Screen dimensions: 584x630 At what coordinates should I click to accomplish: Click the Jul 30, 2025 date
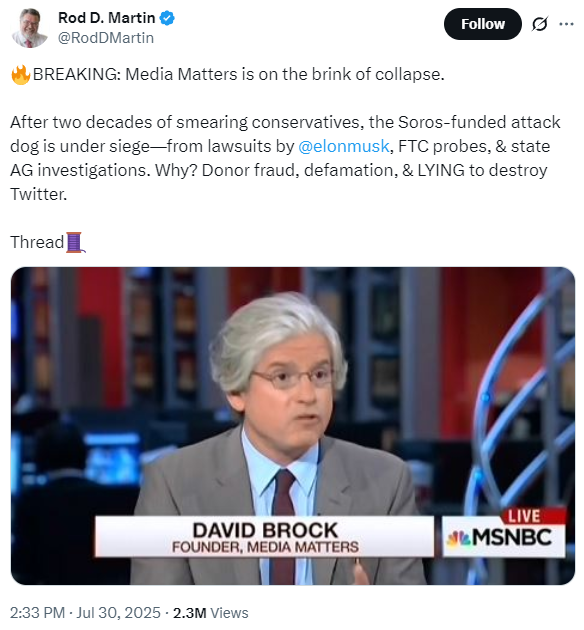click(118, 613)
